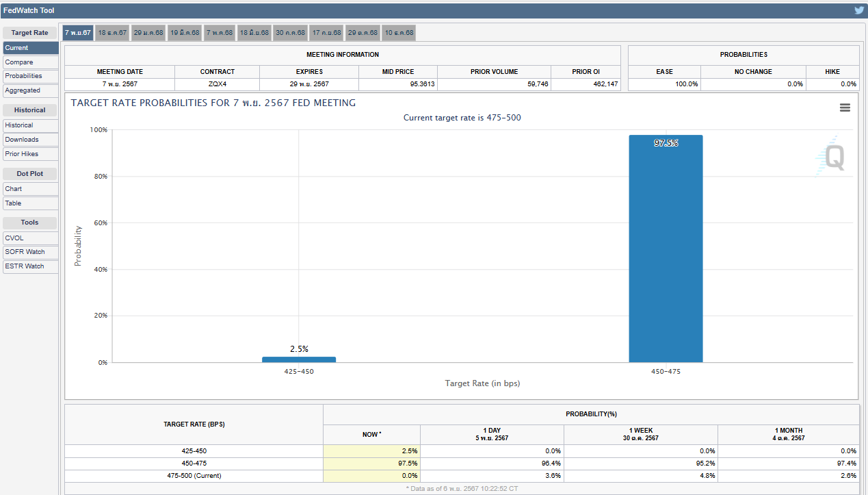
Task: Click the 1 WEEK value '4.8%' cell
Action: pyautogui.click(x=641, y=476)
